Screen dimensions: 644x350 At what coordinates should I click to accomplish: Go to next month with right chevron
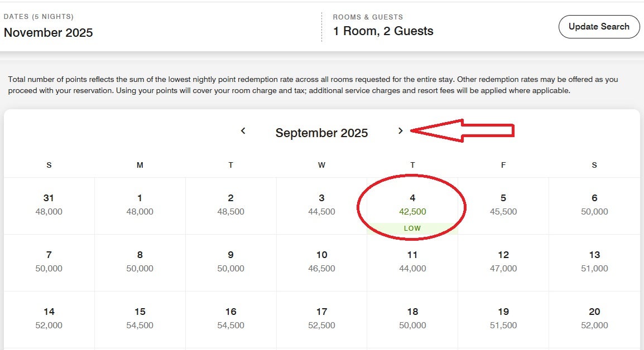pyautogui.click(x=401, y=131)
